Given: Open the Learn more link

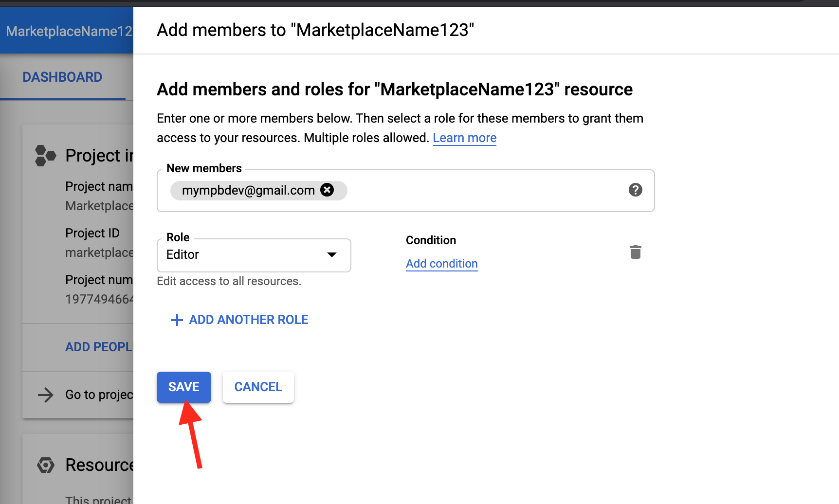Looking at the screenshot, I should coord(464,138).
